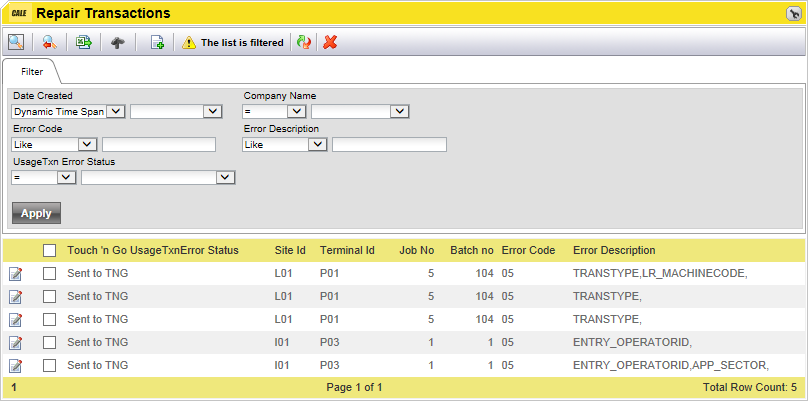Sort by Job No column header
Screen dimensions: 808x401
click(417, 250)
